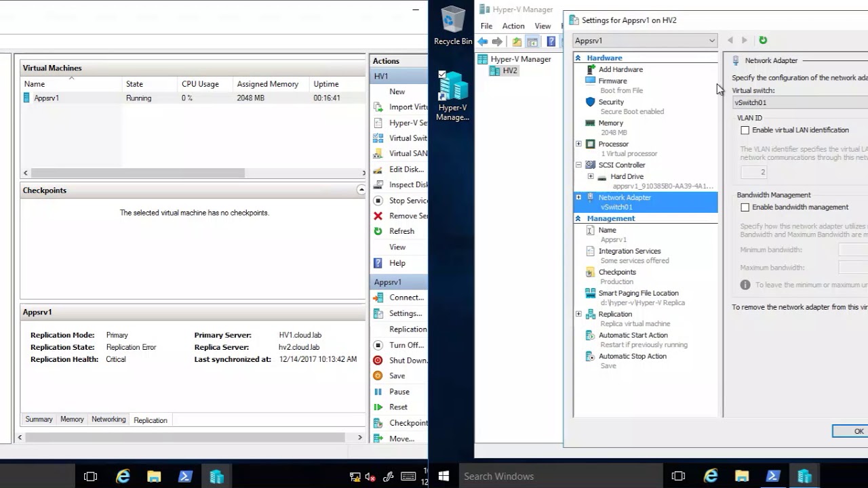Image resolution: width=868 pixels, height=488 pixels.
Task: Click the Connect action for Appsrv1
Action: (400, 298)
